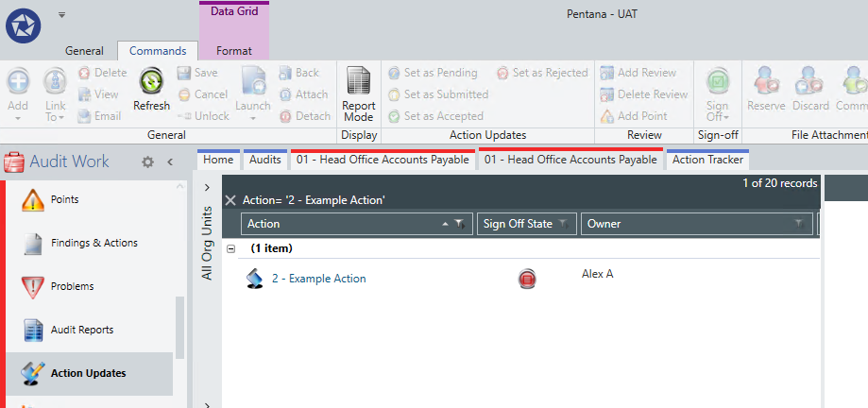This screenshot has height=408, width=868.
Task: Click the Back command
Action: (298, 73)
